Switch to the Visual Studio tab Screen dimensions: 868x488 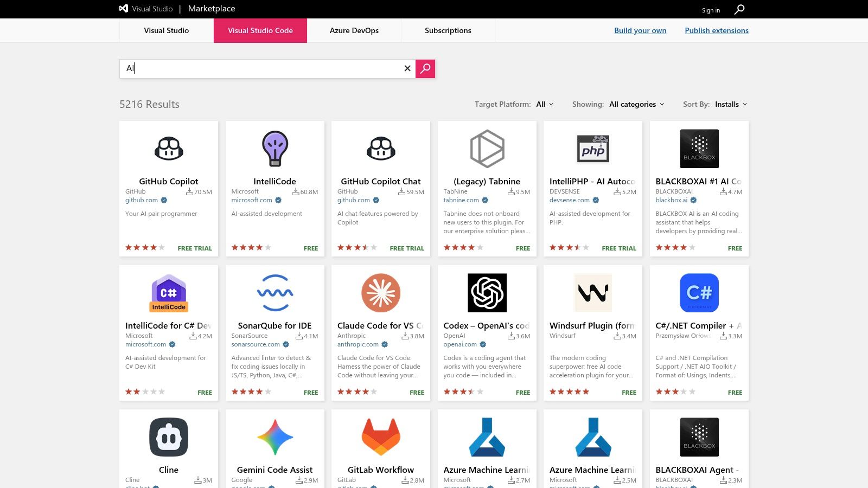point(166,30)
